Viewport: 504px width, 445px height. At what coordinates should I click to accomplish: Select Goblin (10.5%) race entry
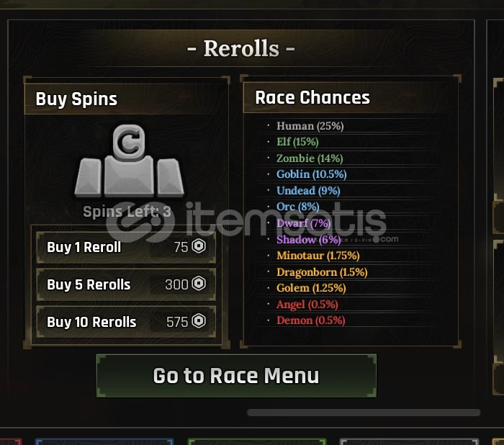pyautogui.click(x=312, y=174)
